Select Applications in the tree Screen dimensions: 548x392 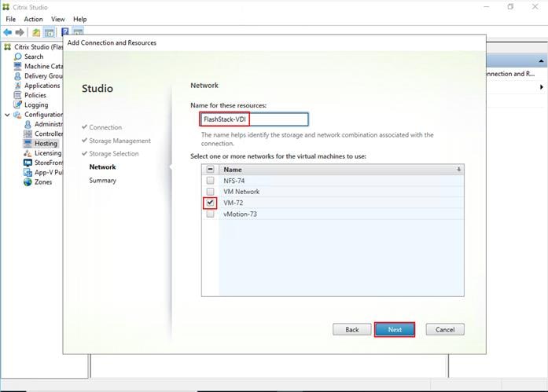42,86
